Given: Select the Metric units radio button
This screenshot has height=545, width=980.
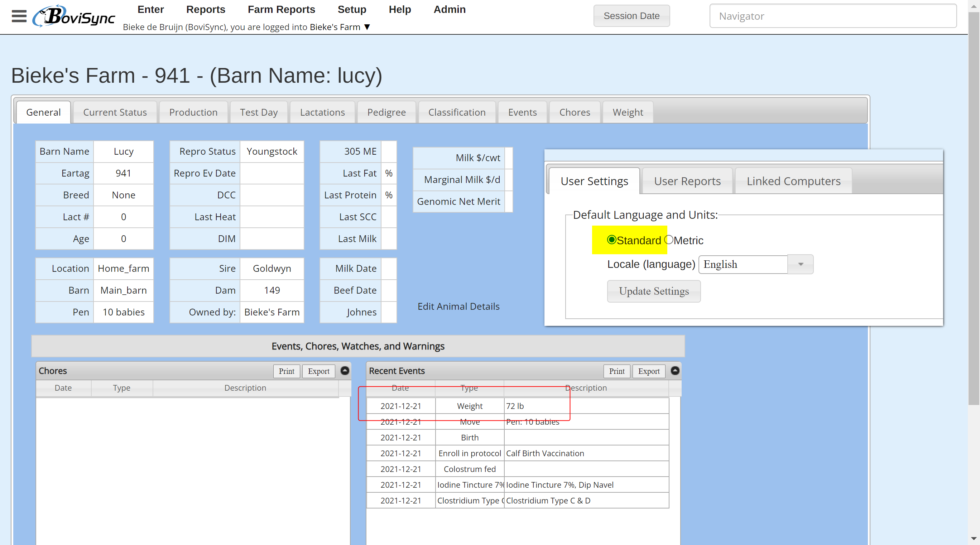Looking at the screenshot, I should [x=668, y=240].
